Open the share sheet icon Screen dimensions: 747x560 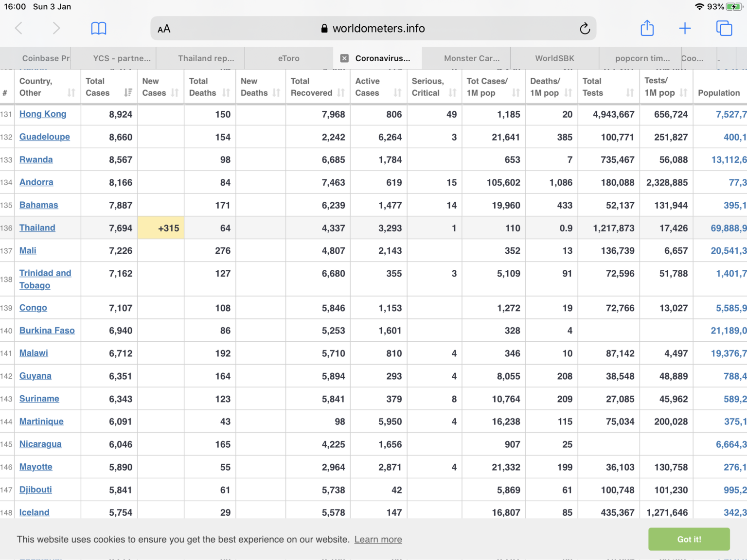647,28
